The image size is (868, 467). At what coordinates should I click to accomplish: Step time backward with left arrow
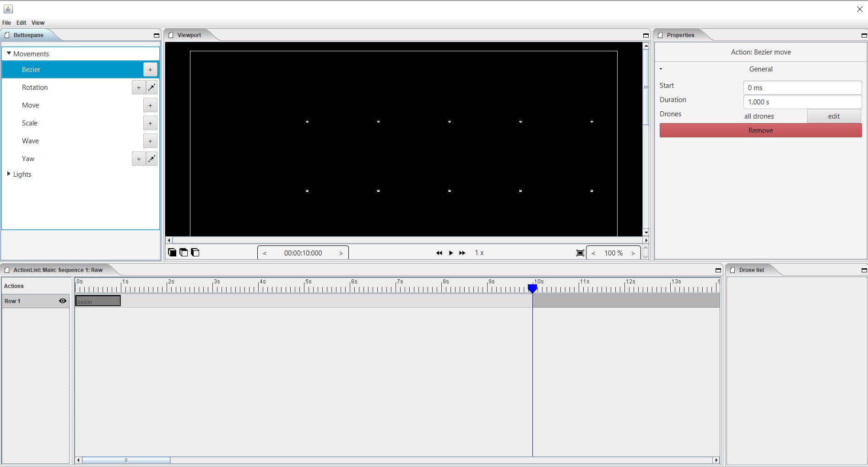click(x=265, y=253)
